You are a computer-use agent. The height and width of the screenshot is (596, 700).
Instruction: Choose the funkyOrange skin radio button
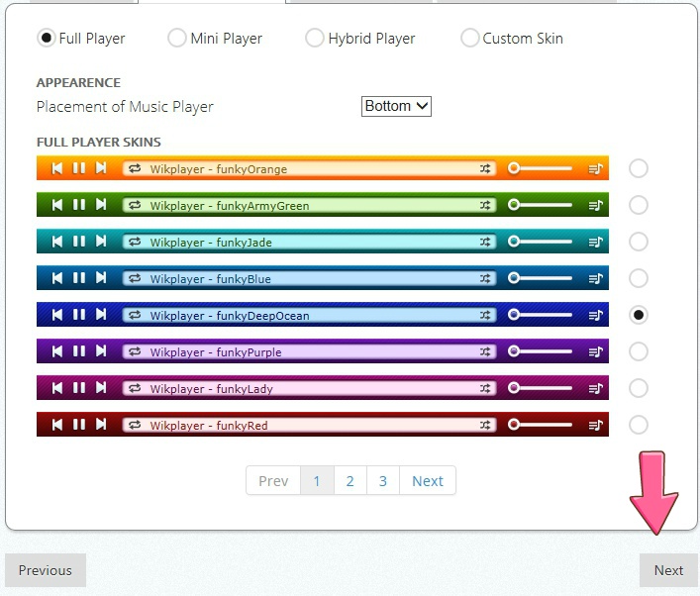pyautogui.click(x=639, y=168)
